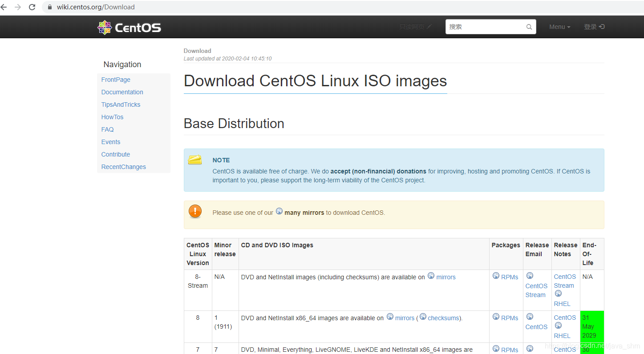The height and width of the screenshot is (354, 644).
Task: Click the orange exclamation warning icon
Action: 195,211
